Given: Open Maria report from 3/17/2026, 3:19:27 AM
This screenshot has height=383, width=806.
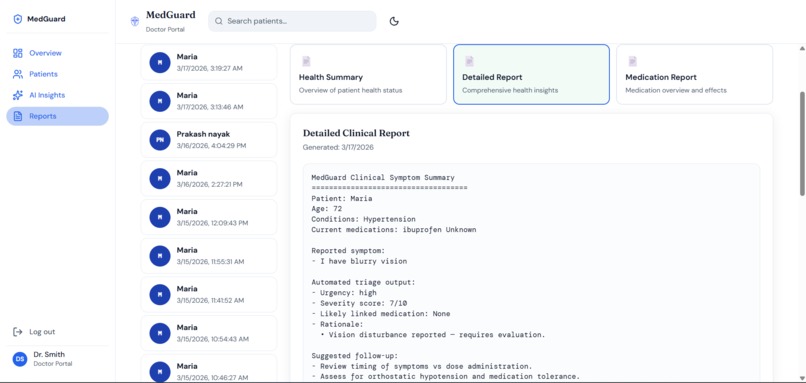Looking at the screenshot, I should tap(209, 62).
